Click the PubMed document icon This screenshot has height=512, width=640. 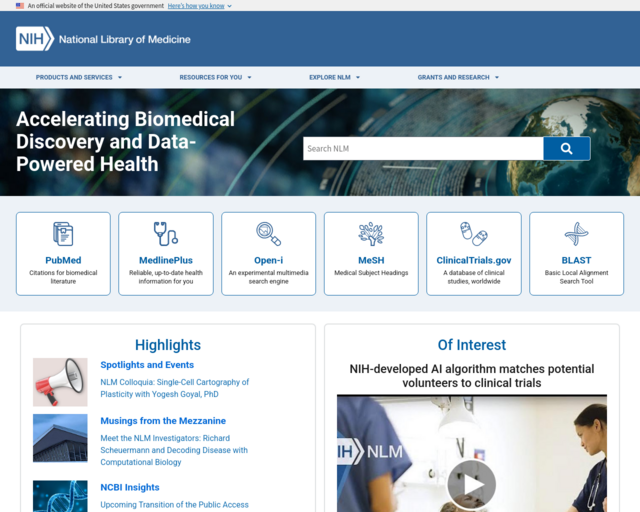(x=63, y=234)
